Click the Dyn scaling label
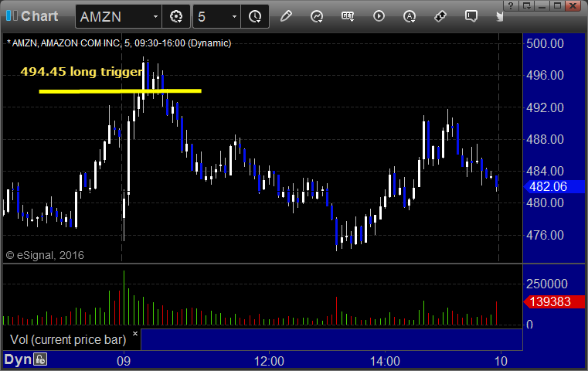This screenshot has width=588, height=371. (18, 359)
